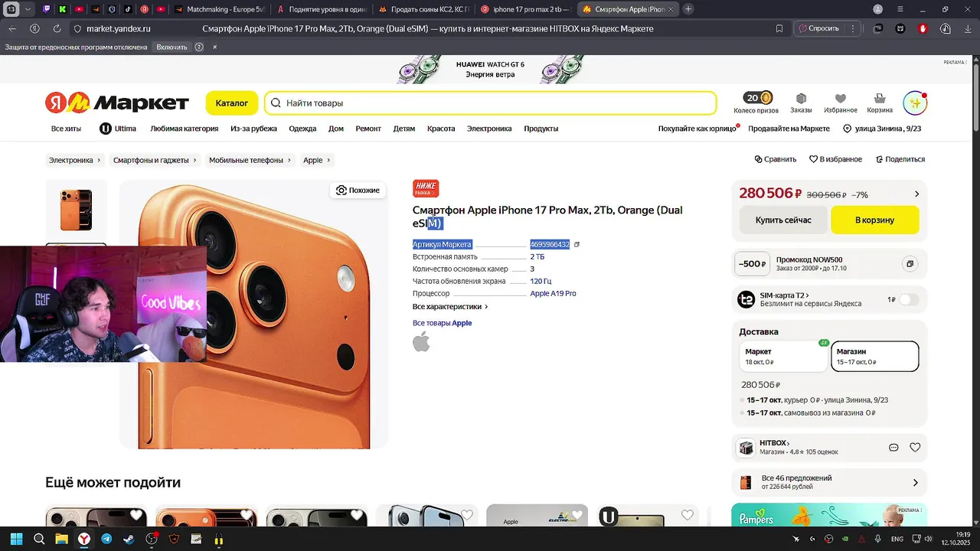
Task: Toggle the SIM-карта T2 switch
Action: pos(908,299)
